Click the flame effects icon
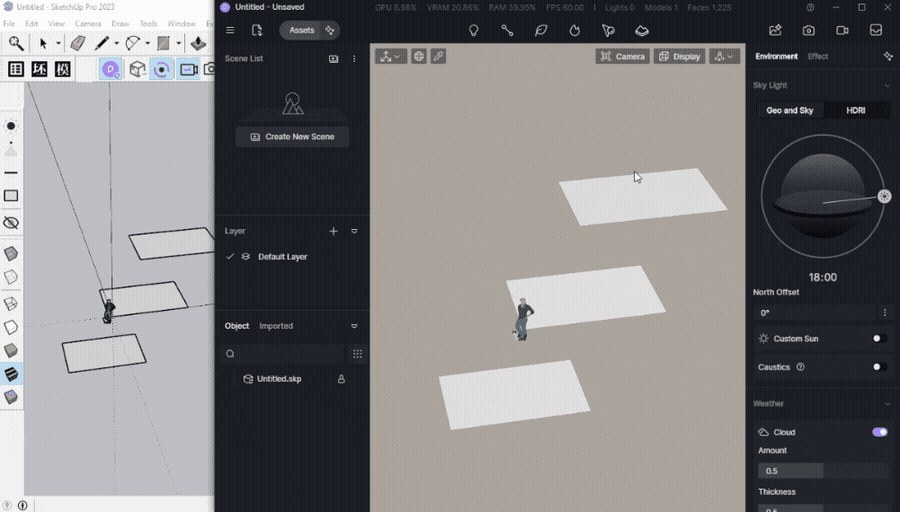The image size is (900, 512). (575, 30)
